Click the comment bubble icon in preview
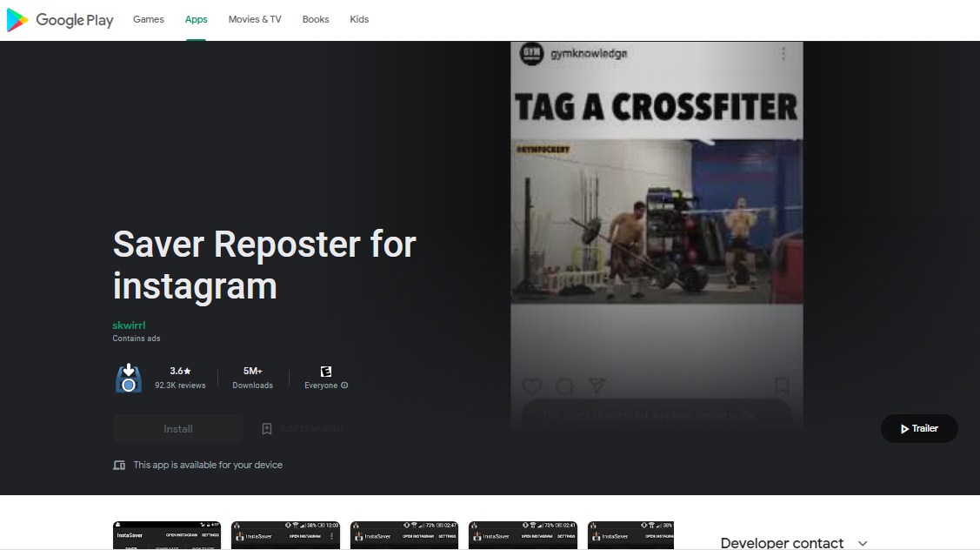This screenshot has height=550, width=980. [564, 386]
